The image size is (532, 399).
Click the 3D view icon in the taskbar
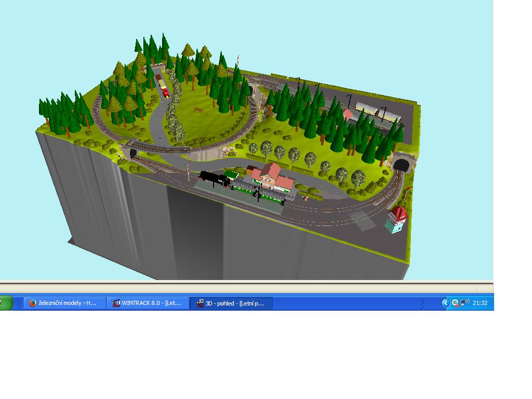199,303
